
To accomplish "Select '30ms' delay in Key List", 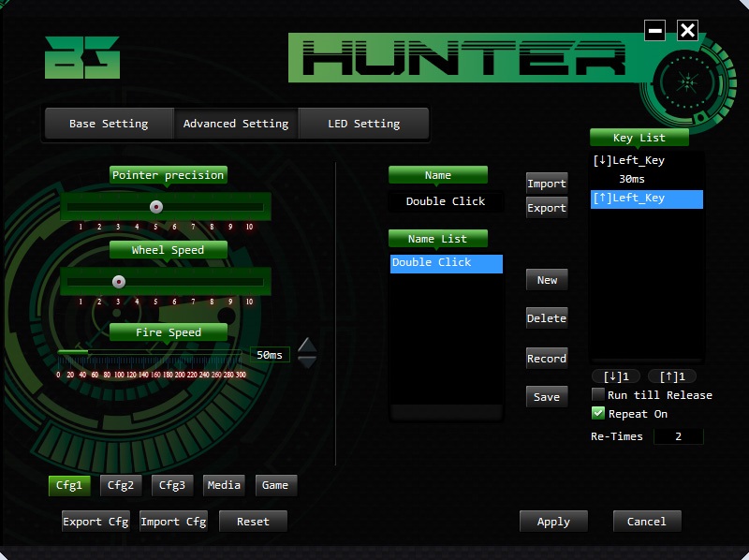I will pyautogui.click(x=647, y=179).
